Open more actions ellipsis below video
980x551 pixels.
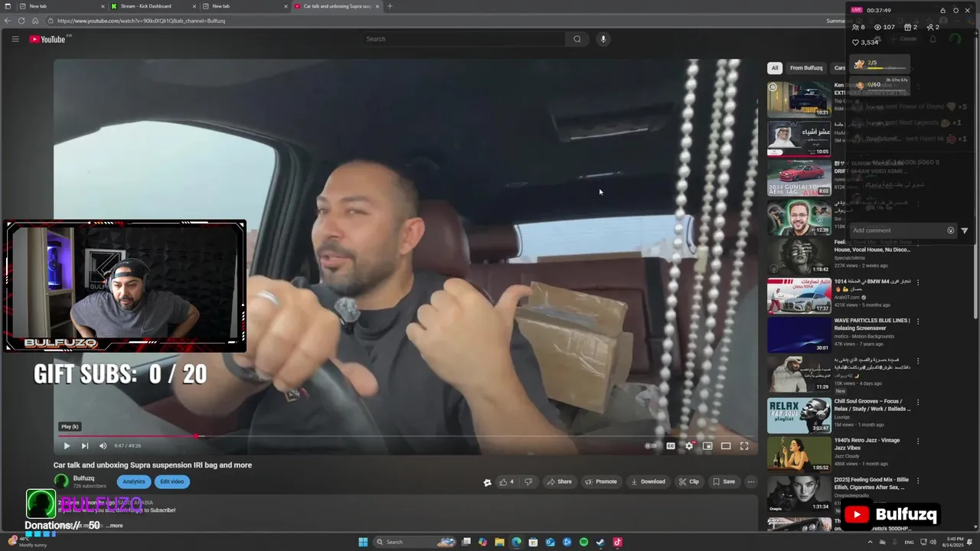[751, 481]
